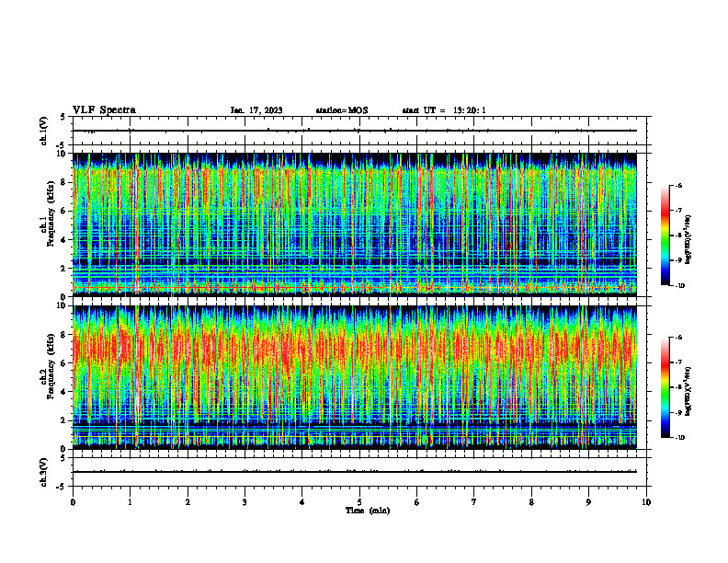728x563 pixels.
Task: Click time axis tick label "10"
Action: pyautogui.click(x=646, y=502)
